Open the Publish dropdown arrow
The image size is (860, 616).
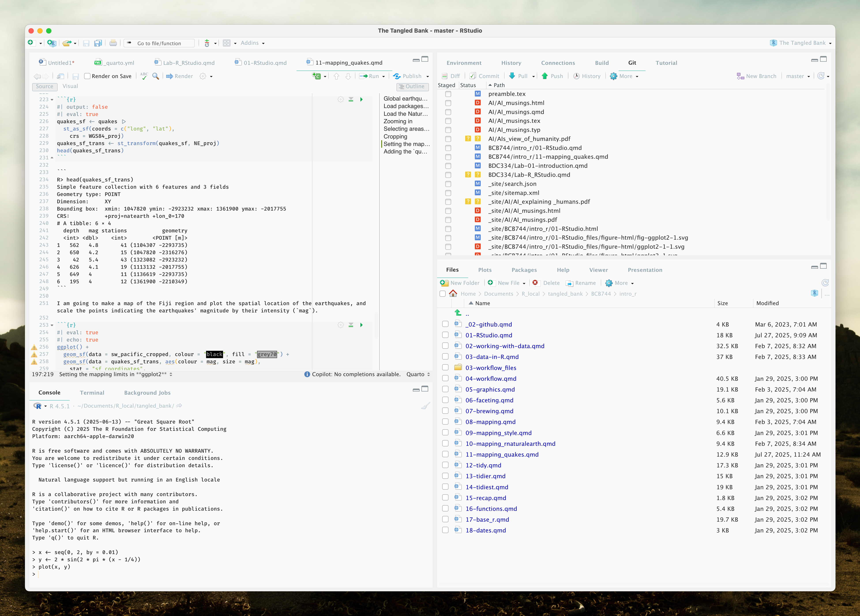pos(428,77)
